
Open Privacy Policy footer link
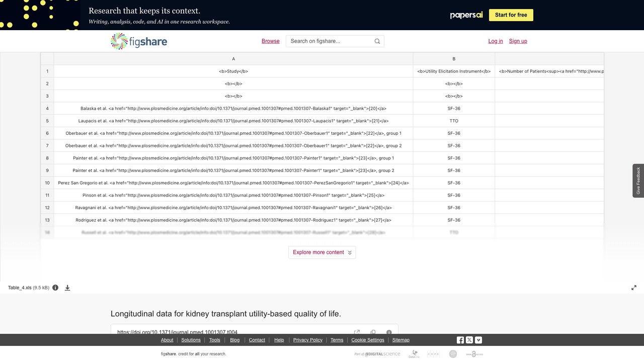click(308, 340)
